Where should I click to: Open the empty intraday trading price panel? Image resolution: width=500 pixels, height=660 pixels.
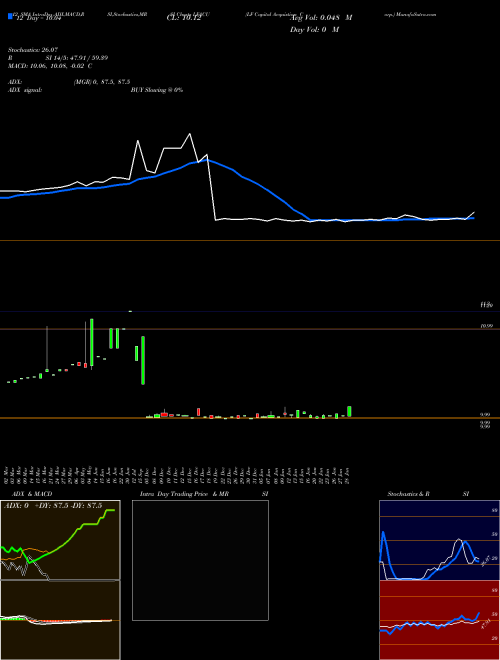tap(200, 560)
